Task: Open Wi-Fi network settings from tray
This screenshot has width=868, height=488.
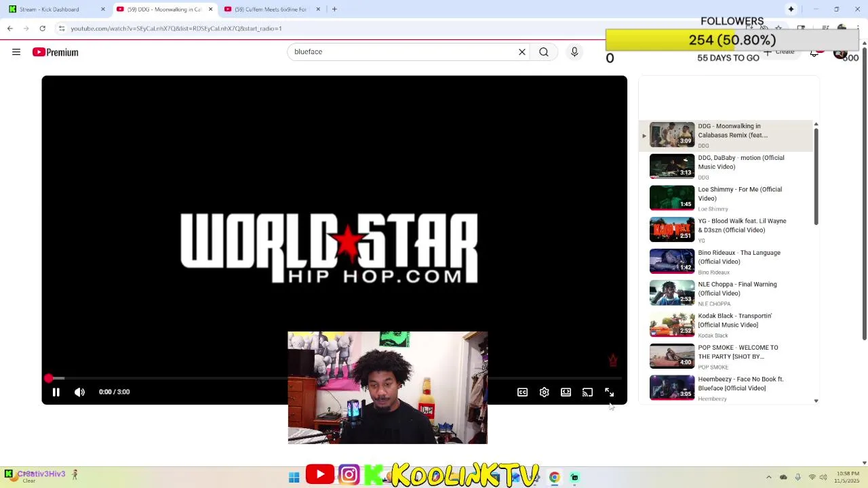Action: [x=812, y=477]
